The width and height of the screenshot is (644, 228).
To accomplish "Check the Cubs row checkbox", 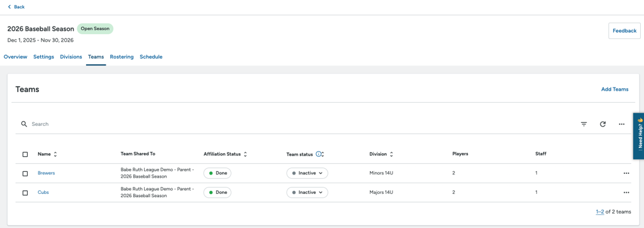I will [25, 193].
